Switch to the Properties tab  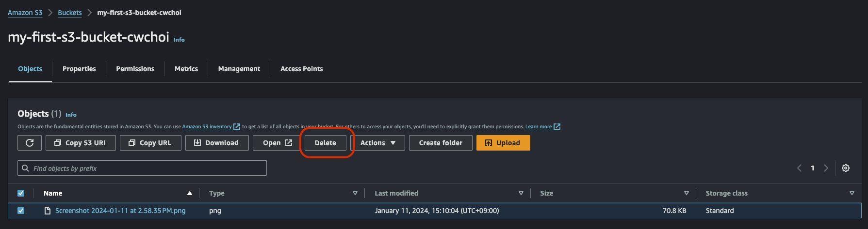coord(79,69)
